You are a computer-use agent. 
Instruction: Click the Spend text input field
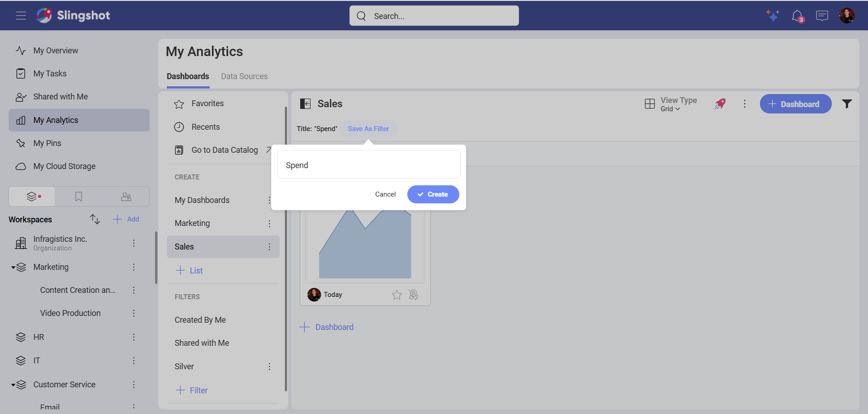[x=368, y=165]
